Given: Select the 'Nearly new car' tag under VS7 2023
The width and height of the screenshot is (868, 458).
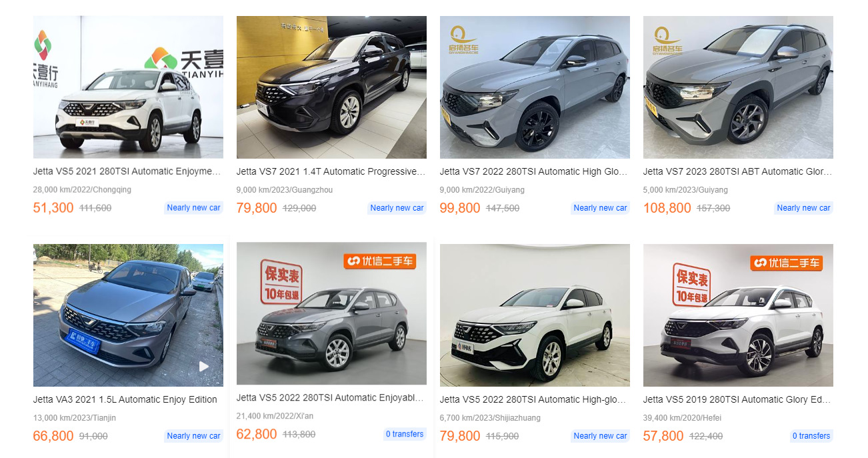Looking at the screenshot, I should point(803,207).
